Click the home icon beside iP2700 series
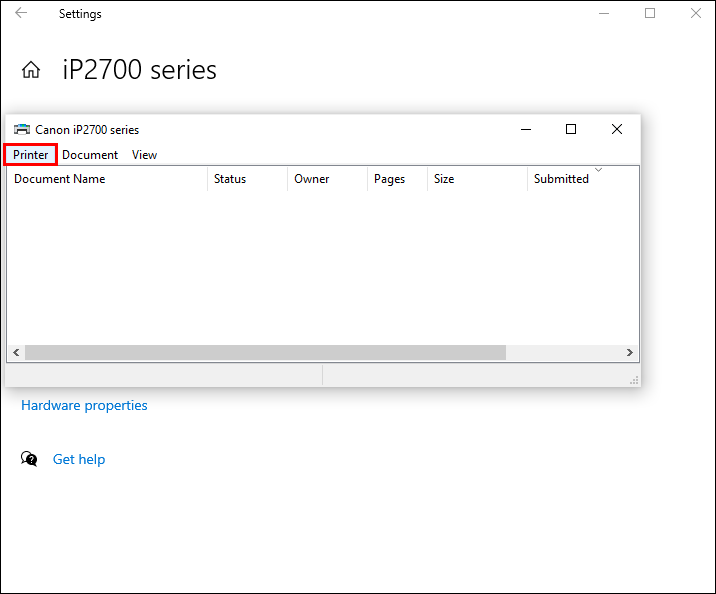Image resolution: width=716 pixels, height=594 pixels. coord(31,70)
